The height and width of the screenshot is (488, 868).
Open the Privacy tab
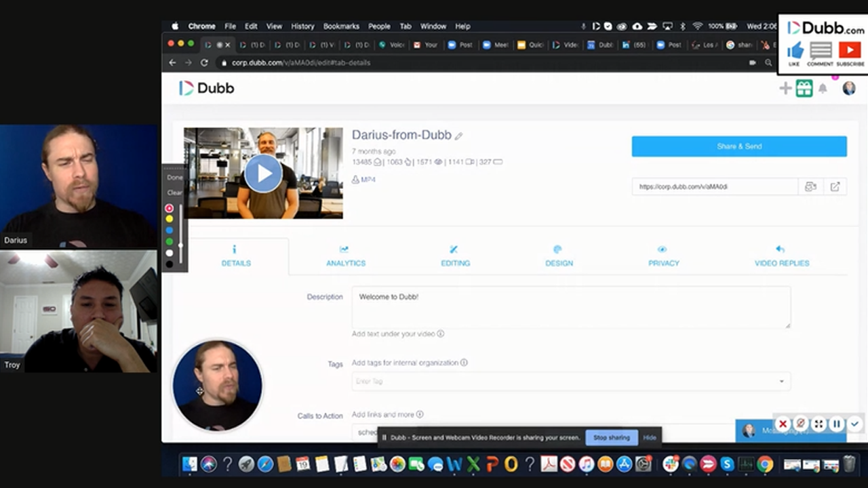(x=663, y=256)
